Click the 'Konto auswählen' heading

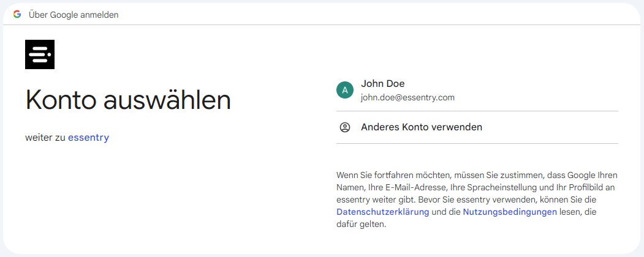[x=128, y=100]
